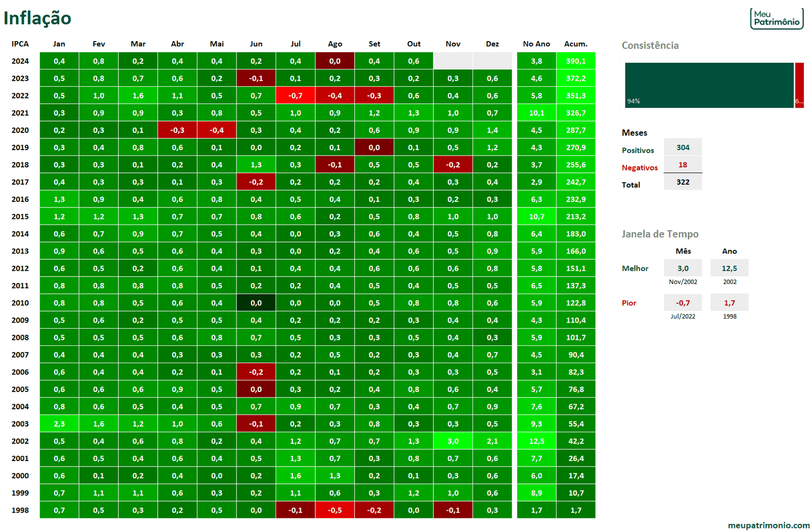Click the IPCA column header
This screenshot has width=812, height=531.
pos(20,44)
